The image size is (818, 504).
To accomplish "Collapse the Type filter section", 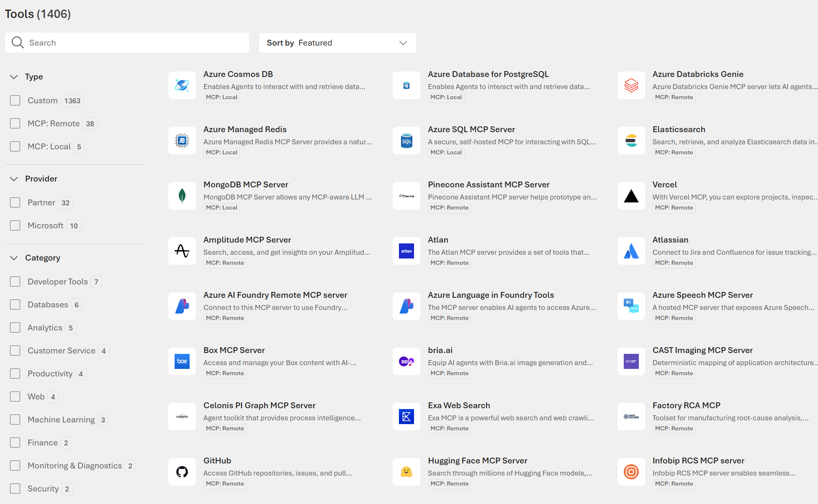I will point(14,77).
